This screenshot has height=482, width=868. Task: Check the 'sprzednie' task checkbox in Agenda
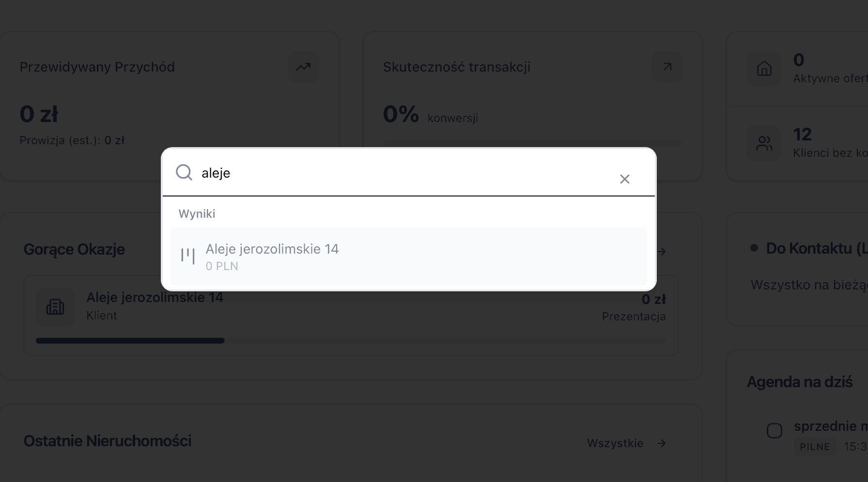tap(774, 430)
